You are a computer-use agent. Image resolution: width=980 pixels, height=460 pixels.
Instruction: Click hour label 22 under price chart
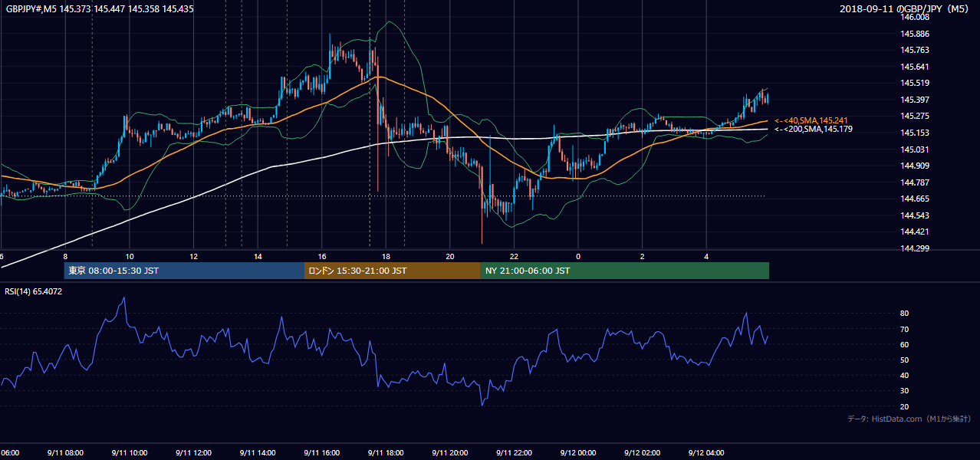[x=514, y=257]
